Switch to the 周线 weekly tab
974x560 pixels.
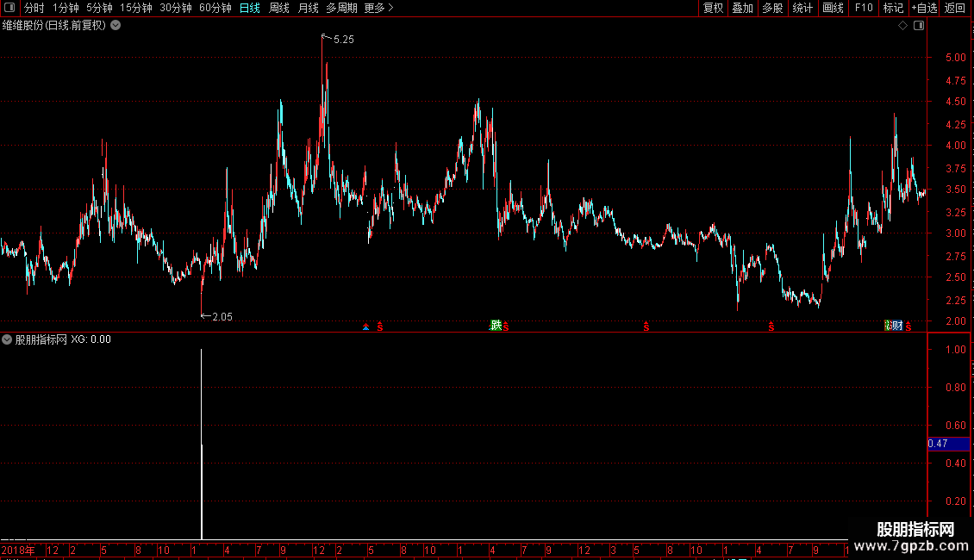coord(279,8)
